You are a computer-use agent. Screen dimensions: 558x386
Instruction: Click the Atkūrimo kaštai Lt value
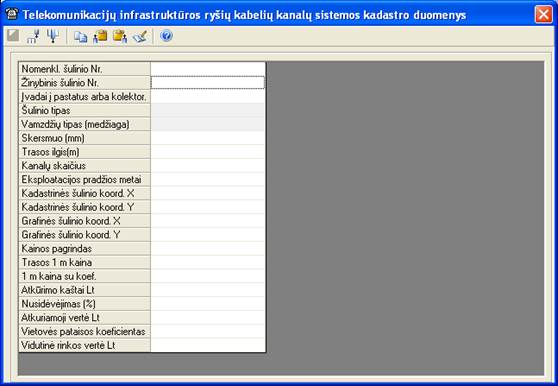pos(207,290)
